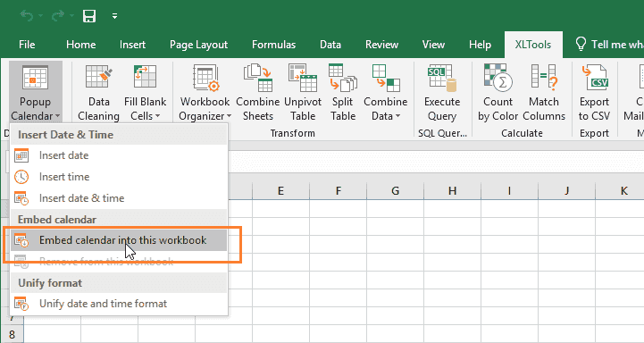Screen dimensions: 644x343
Task: Click the column H header
Action: click(452, 191)
